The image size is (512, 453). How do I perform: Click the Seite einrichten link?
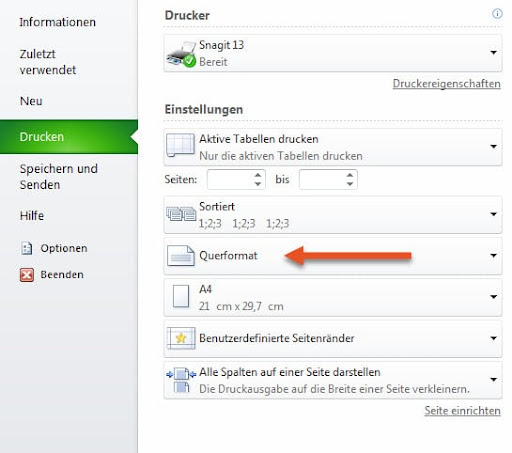(x=462, y=411)
